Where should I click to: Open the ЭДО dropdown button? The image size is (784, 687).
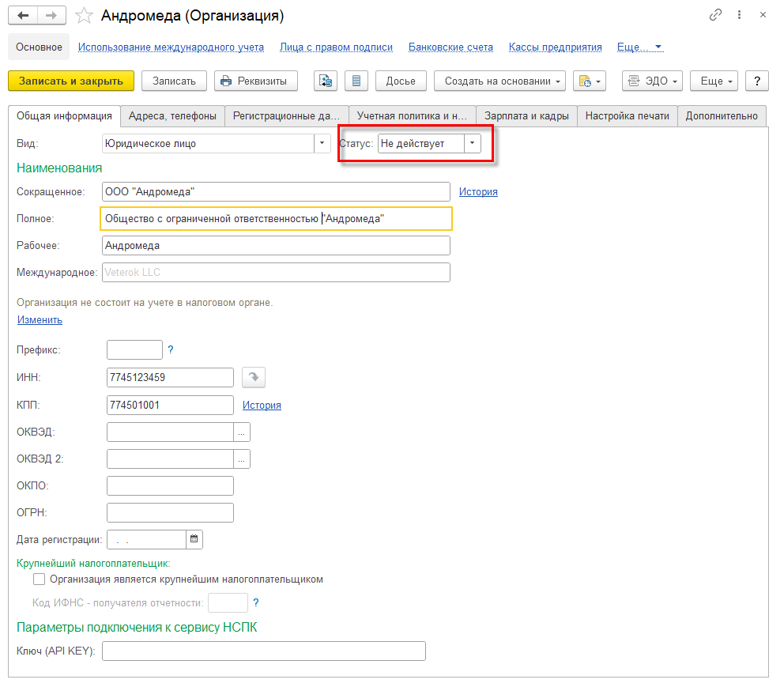pos(652,81)
